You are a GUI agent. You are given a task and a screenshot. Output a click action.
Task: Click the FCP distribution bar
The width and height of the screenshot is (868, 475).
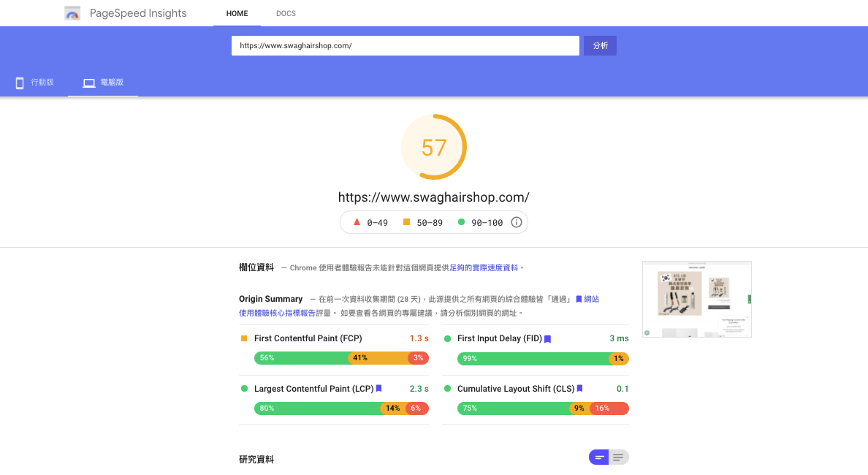tap(341, 358)
